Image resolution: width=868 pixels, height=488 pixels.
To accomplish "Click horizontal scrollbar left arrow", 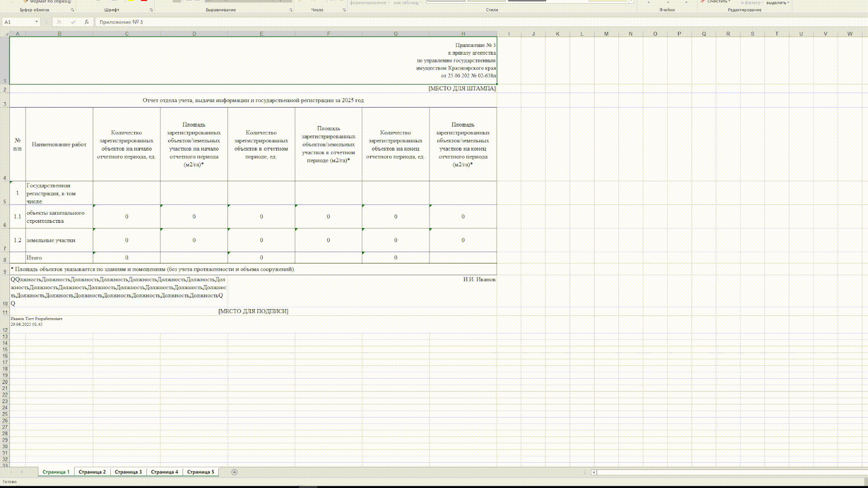I will coord(594,472).
